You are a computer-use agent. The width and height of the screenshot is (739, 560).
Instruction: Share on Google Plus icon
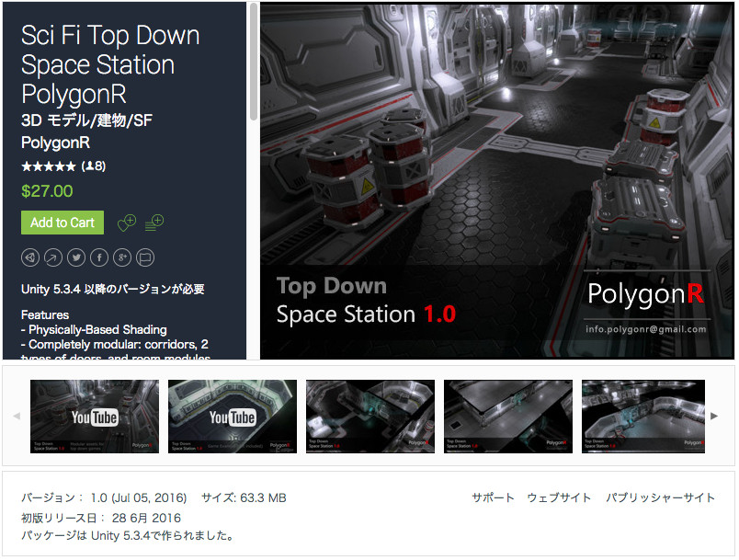[122, 257]
